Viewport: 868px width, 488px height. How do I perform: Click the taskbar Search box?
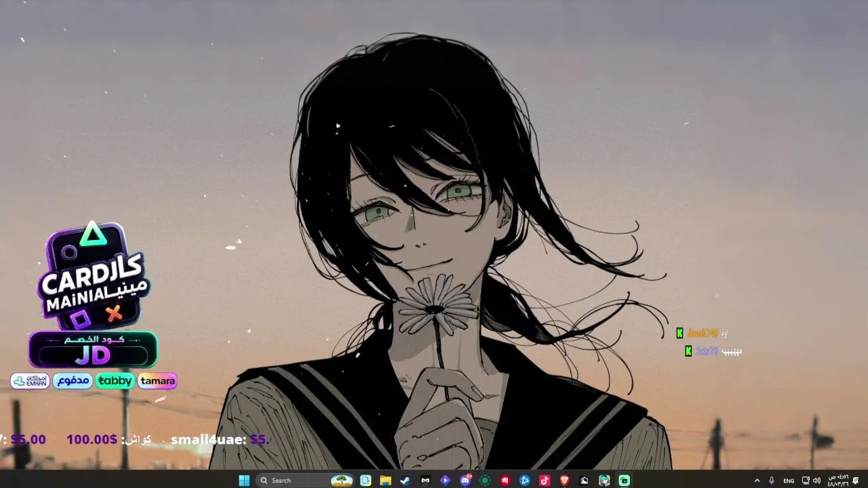[305, 481]
